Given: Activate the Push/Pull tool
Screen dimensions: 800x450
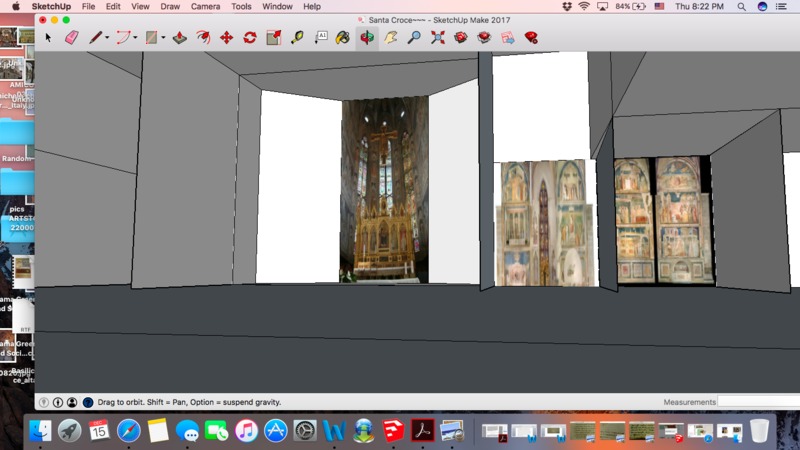Looking at the screenshot, I should 180,37.
